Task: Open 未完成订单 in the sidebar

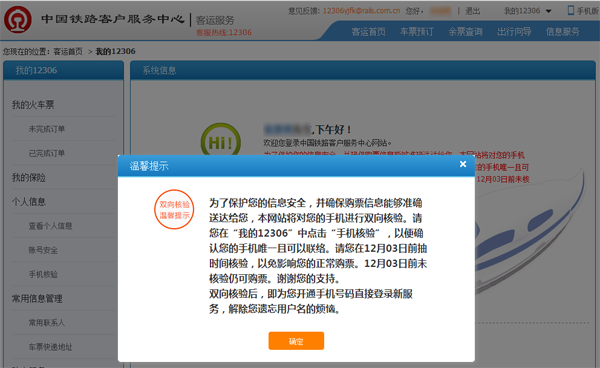Action: coord(47,129)
